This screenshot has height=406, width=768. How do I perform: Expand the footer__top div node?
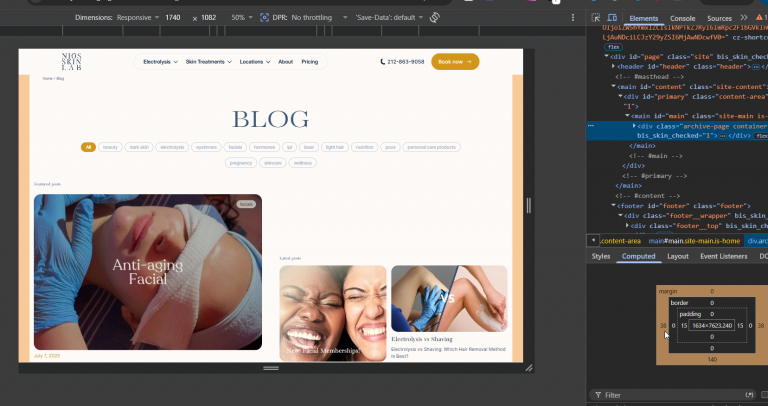627,226
